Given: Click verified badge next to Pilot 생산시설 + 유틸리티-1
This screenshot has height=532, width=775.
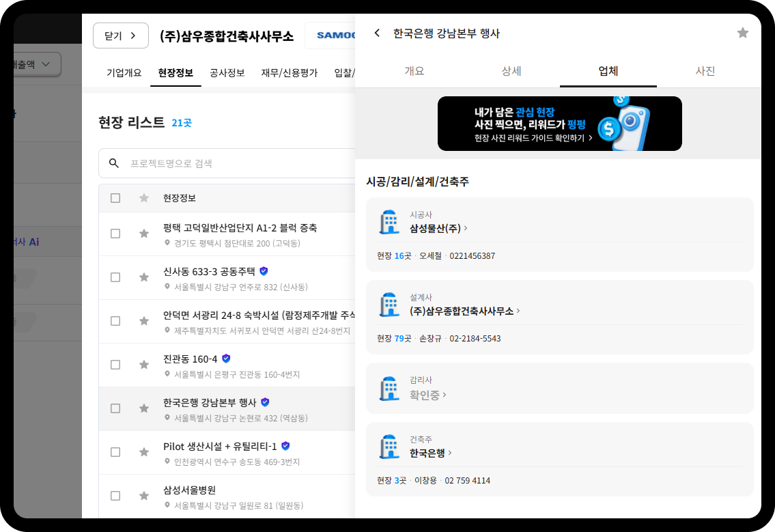Looking at the screenshot, I should (x=285, y=446).
